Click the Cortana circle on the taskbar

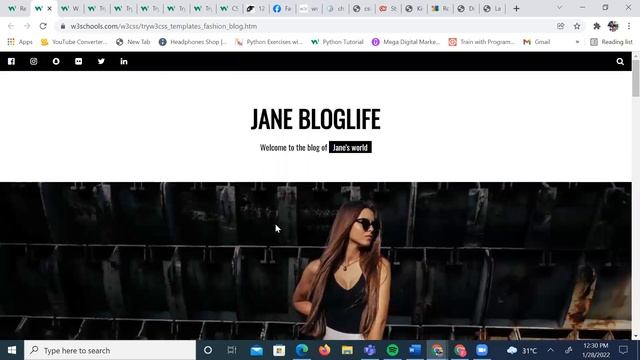click(208, 350)
